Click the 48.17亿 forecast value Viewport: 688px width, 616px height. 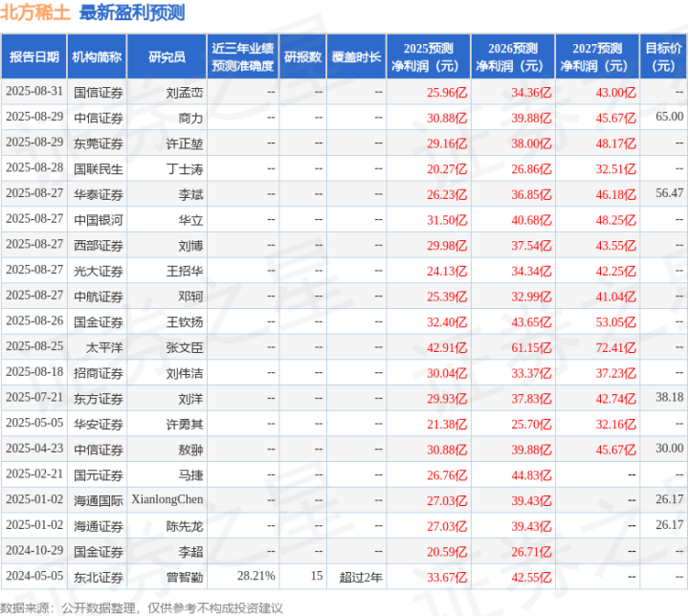615,143
